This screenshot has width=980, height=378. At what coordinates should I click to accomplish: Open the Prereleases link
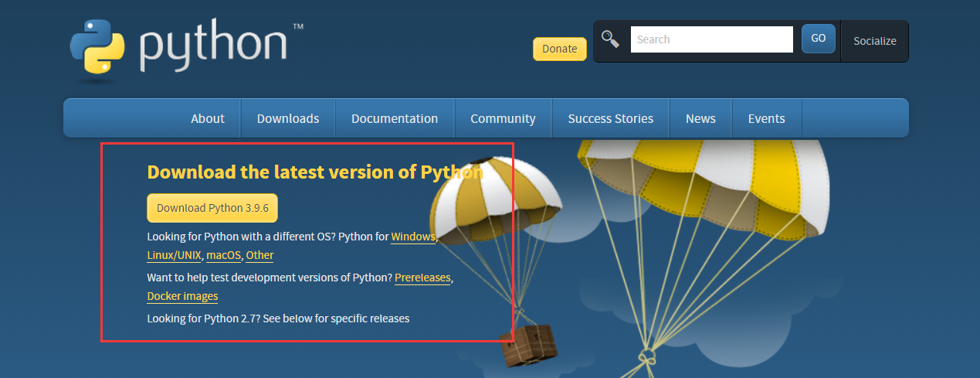(x=422, y=278)
